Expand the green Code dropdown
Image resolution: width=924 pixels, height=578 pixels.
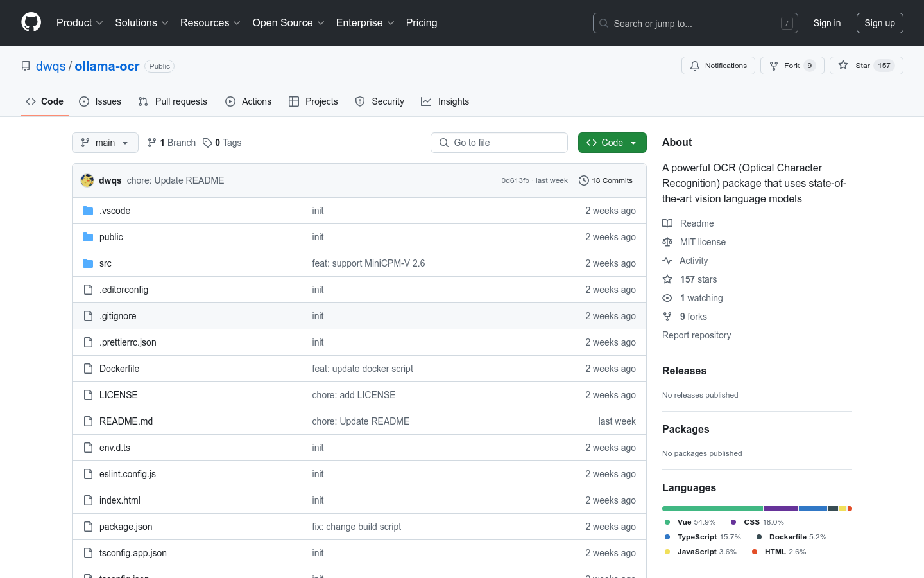612,143
